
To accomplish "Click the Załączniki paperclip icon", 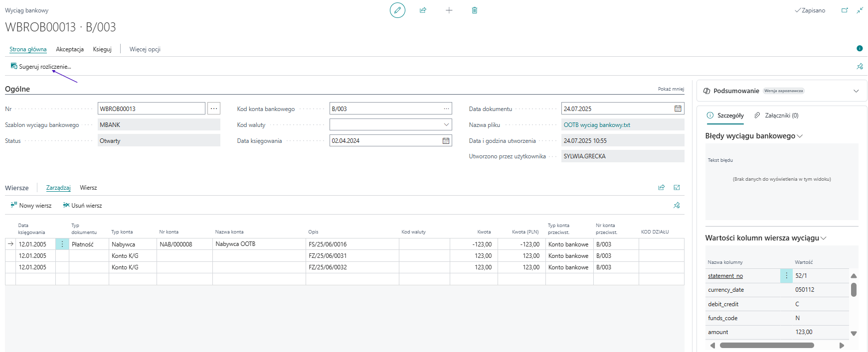I will coord(757,115).
